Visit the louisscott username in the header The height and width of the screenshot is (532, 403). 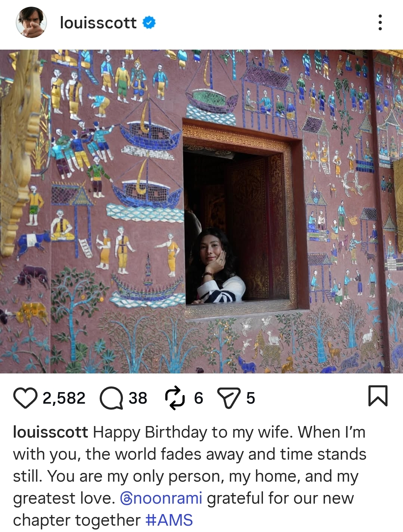pos(98,23)
